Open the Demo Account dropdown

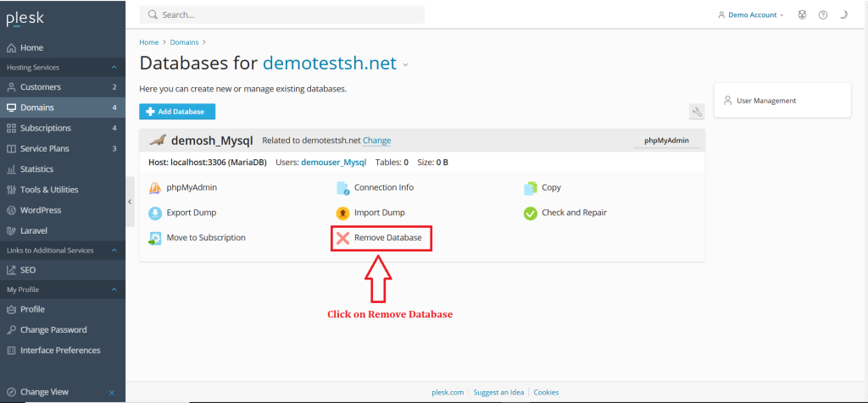(751, 15)
